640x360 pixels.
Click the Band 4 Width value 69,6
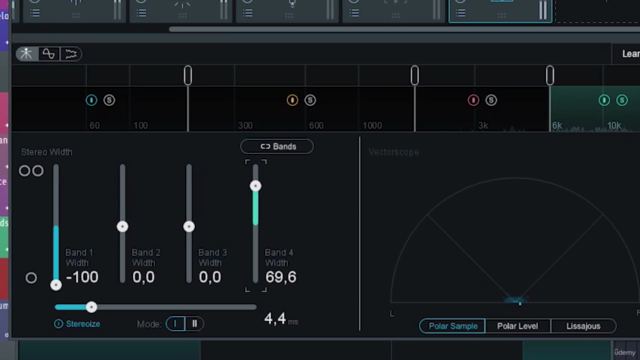click(x=281, y=278)
